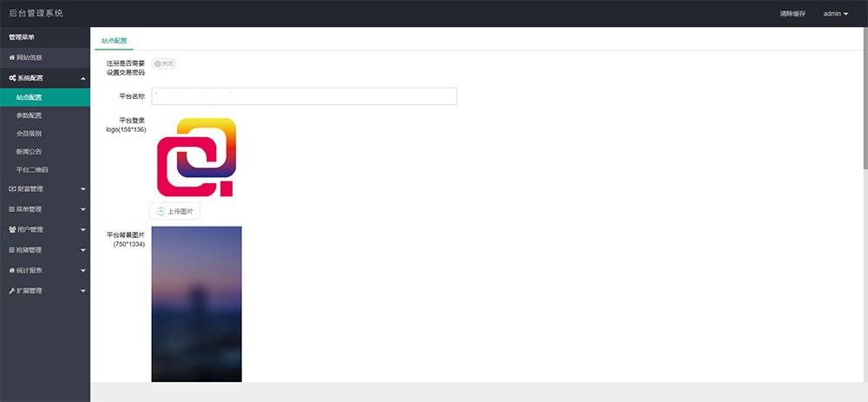Click the list icon beside 菜单管理
This screenshot has width=868, height=402.
click(11, 209)
